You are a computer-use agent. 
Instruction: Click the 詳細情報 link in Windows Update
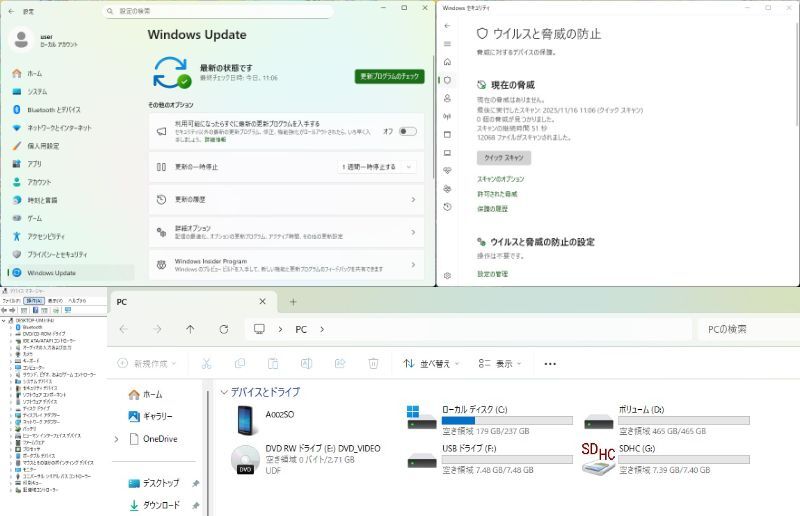click(x=215, y=139)
